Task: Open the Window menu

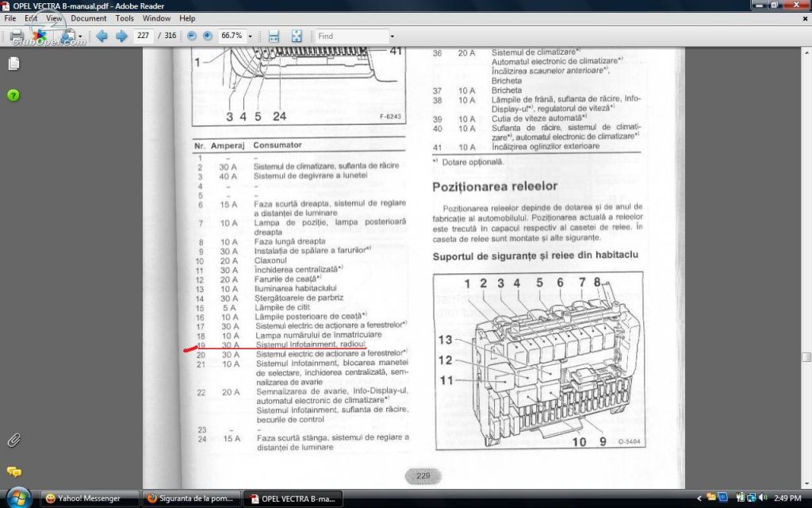Action: (x=156, y=18)
